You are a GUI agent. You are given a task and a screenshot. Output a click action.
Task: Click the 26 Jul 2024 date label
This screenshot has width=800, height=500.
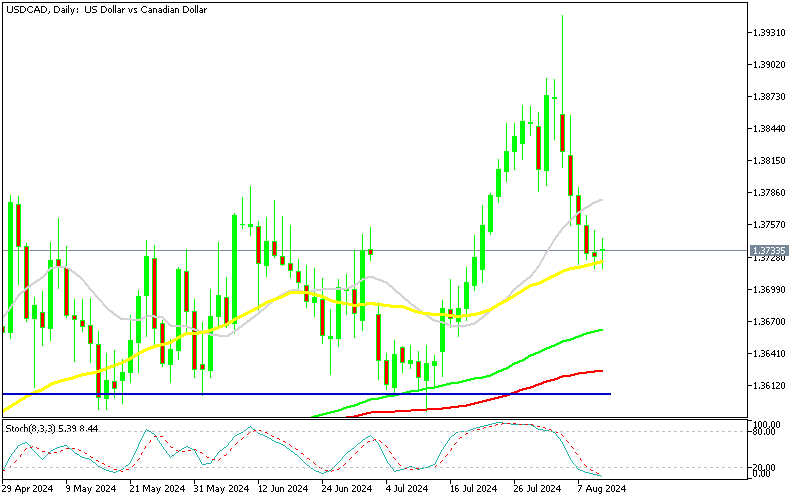(x=536, y=489)
